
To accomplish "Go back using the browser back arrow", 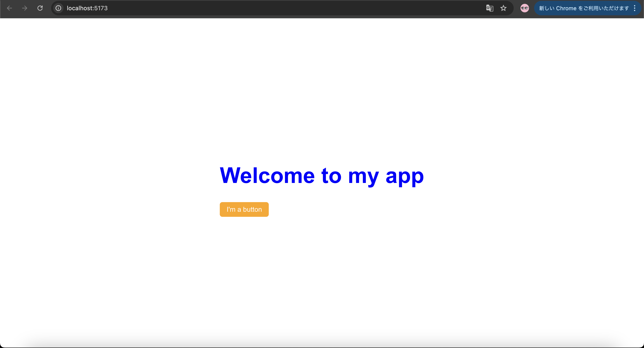I will (x=10, y=8).
